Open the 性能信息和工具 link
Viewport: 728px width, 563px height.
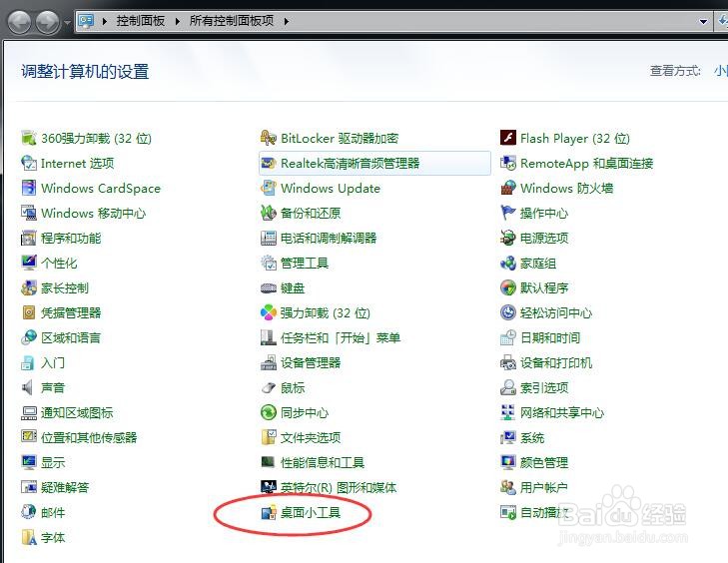pos(323,463)
